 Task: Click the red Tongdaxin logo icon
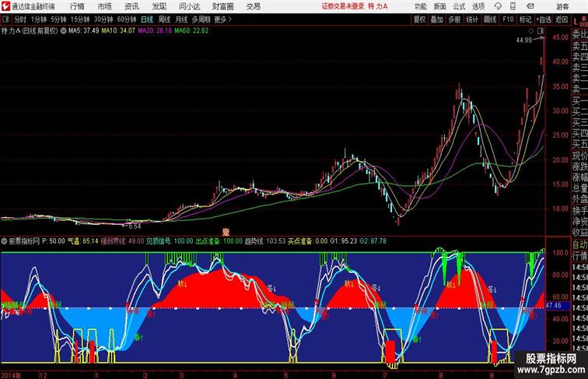click(x=5, y=6)
